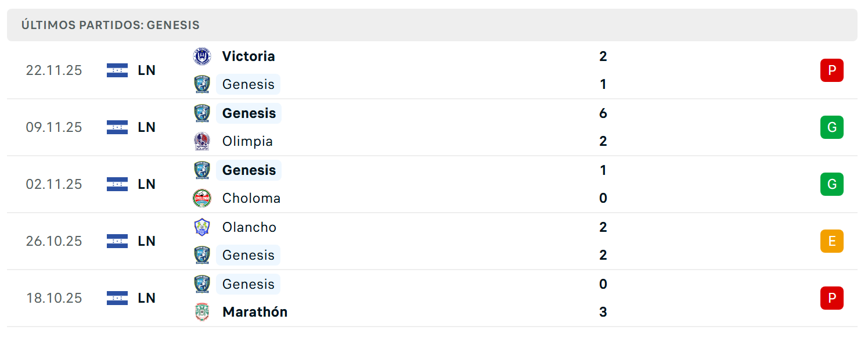This screenshot has width=868, height=337.
Task: Open the Marathón team link
Action: pyautogui.click(x=255, y=312)
